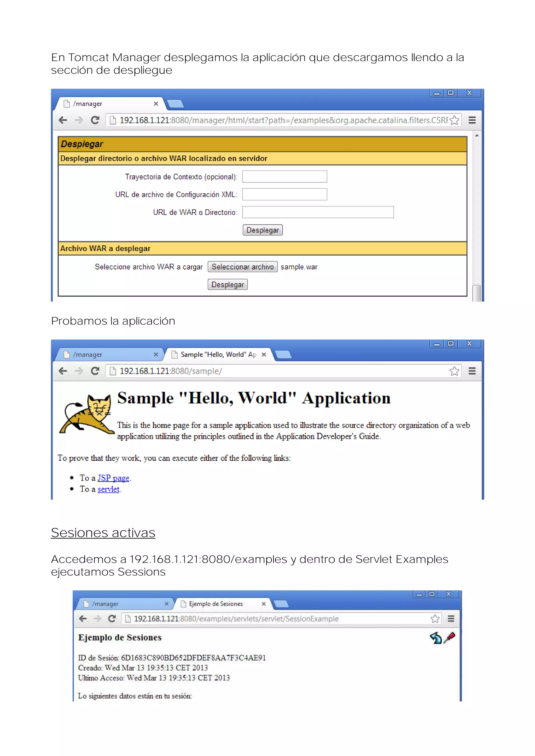Screen dimensions: 535x756
Task: Click the URL de archivo de Configuración XML field
Action: [285, 194]
